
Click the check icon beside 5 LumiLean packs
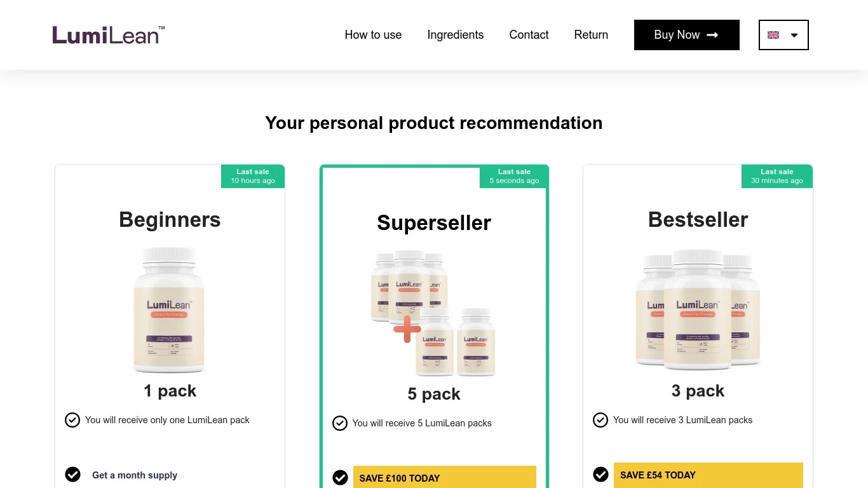[x=340, y=423]
